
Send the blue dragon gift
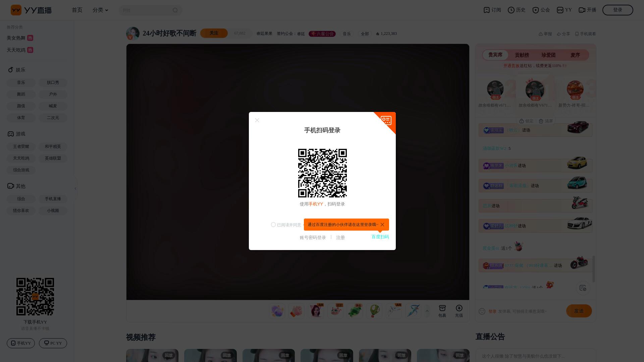[413, 311]
